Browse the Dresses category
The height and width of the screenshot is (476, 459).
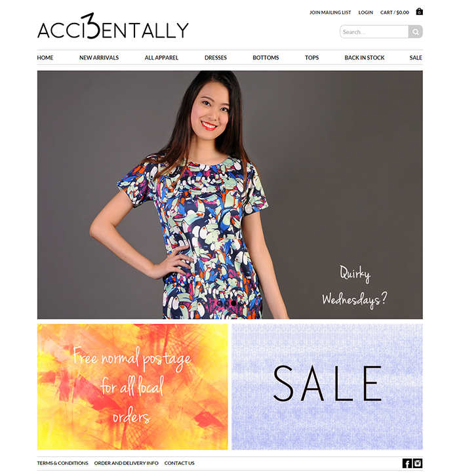click(x=216, y=58)
